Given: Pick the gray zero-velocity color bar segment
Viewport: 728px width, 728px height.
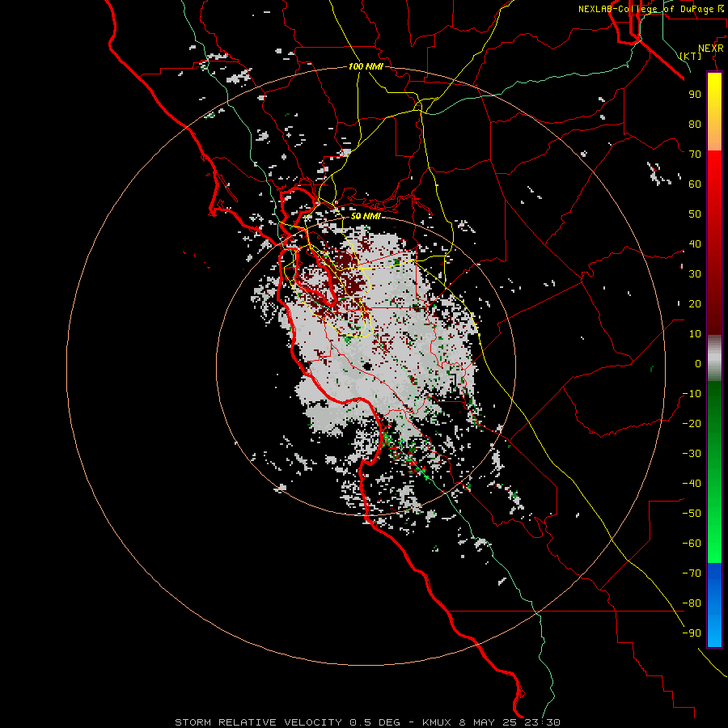Looking at the screenshot, I should [714, 358].
